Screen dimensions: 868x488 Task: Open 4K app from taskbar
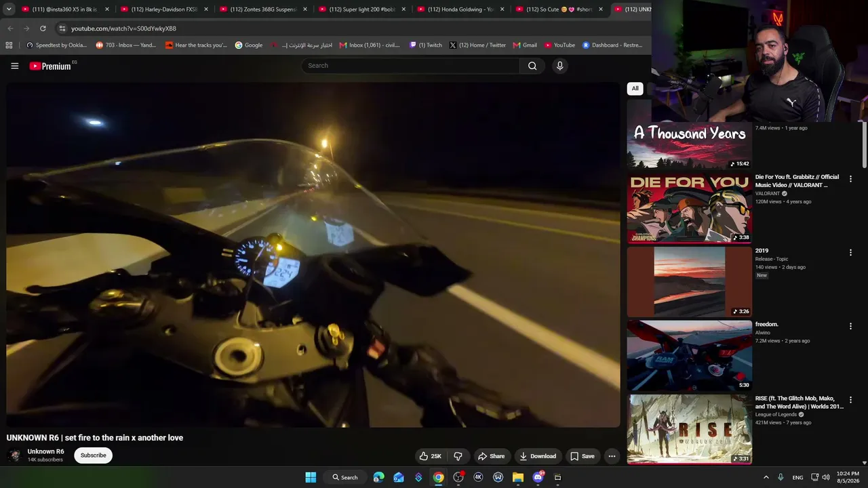(x=478, y=477)
